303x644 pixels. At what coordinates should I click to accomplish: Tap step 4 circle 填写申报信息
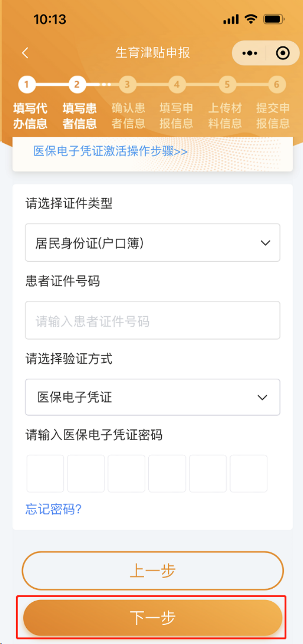(176, 84)
